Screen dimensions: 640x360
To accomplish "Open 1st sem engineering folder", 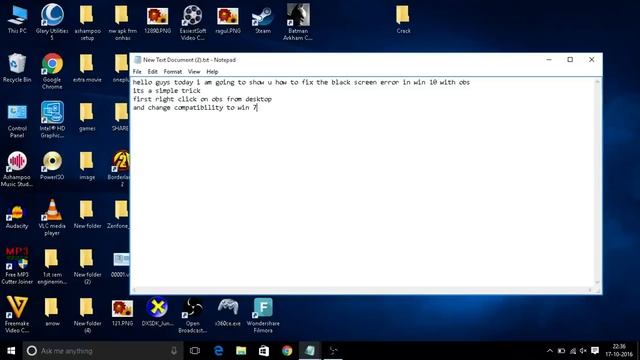I will [52, 266].
